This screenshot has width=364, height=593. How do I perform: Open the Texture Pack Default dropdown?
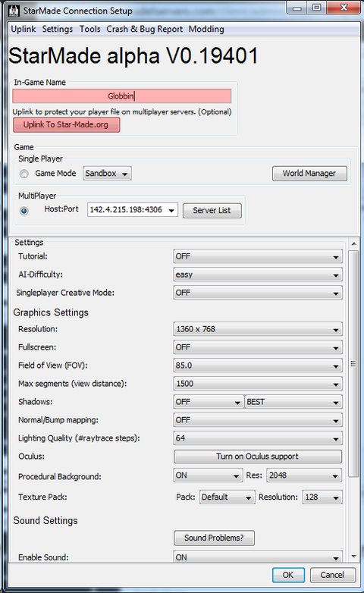point(227,497)
